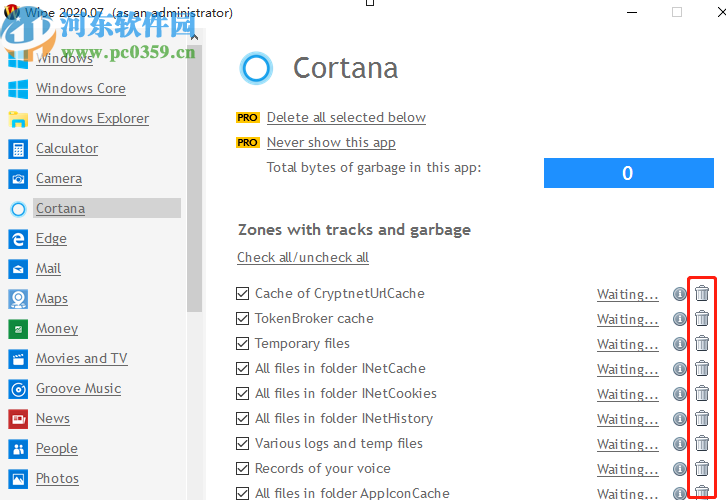Select Edge in the sidebar list
This screenshot has height=500, width=726.
(51, 239)
